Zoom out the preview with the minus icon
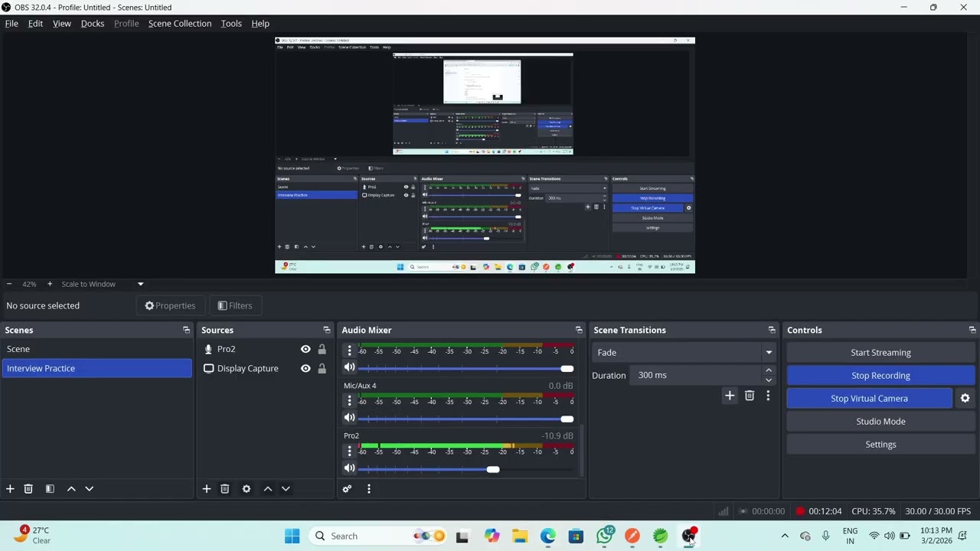The image size is (980, 551). (x=9, y=284)
